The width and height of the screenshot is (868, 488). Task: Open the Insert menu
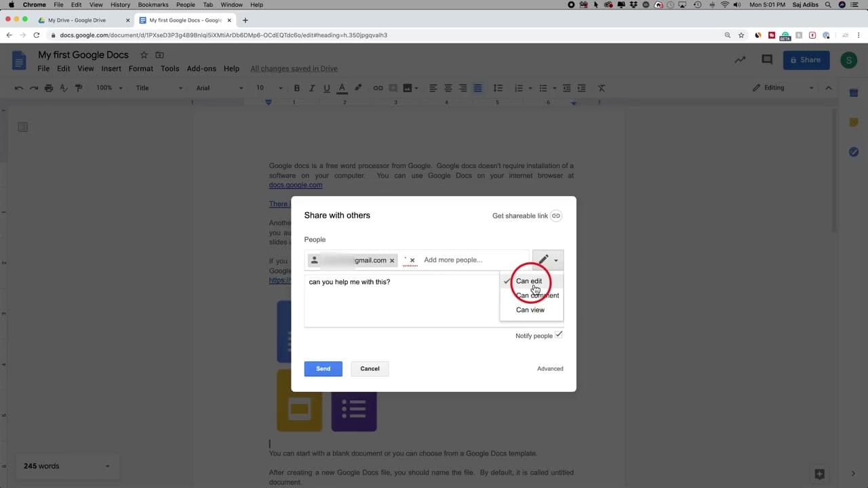coord(111,68)
